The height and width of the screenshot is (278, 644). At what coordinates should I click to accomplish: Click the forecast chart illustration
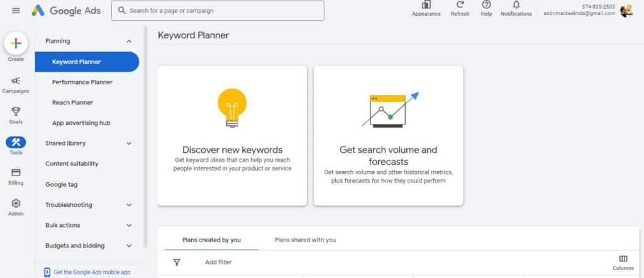[x=390, y=109]
